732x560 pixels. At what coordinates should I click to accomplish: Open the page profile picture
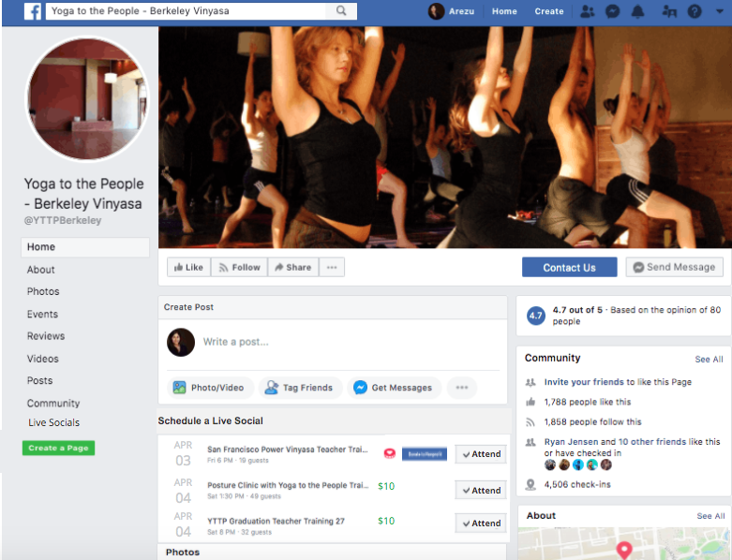coord(87,98)
